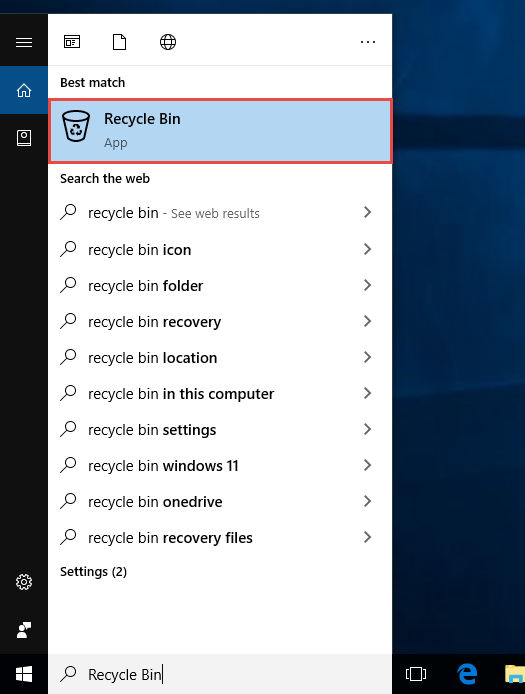This screenshot has height=694, width=525.
Task: Expand chevron for recycle bin recovery files
Action: (367, 537)
